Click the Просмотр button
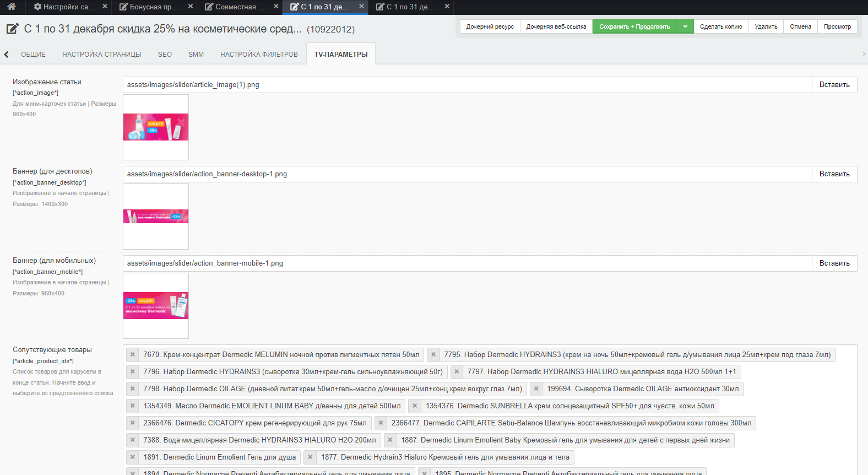The width and height of the screenshot is (868, 475). pyautogui.click(x=838, y=26)
